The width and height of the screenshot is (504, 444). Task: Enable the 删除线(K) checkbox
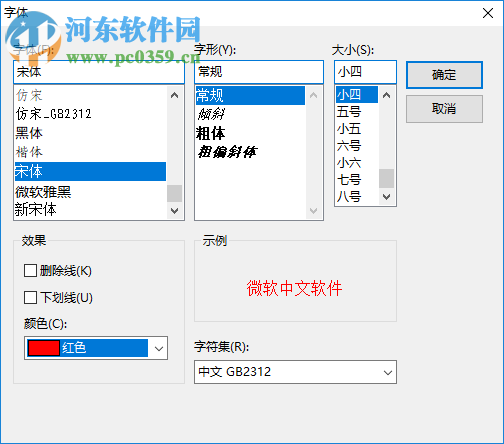pos(30,271)
